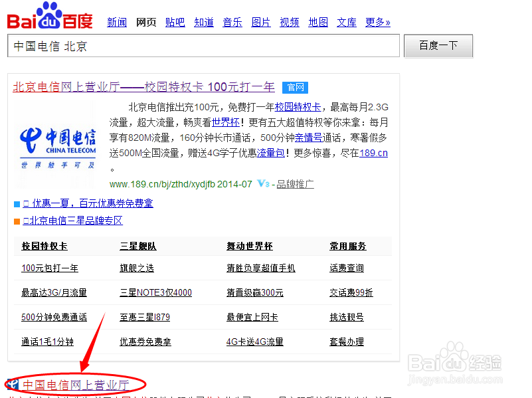This screenshot has height=398, width=532.
Task: Open the 三星舰队 column header link
Action: pos(138,246)
